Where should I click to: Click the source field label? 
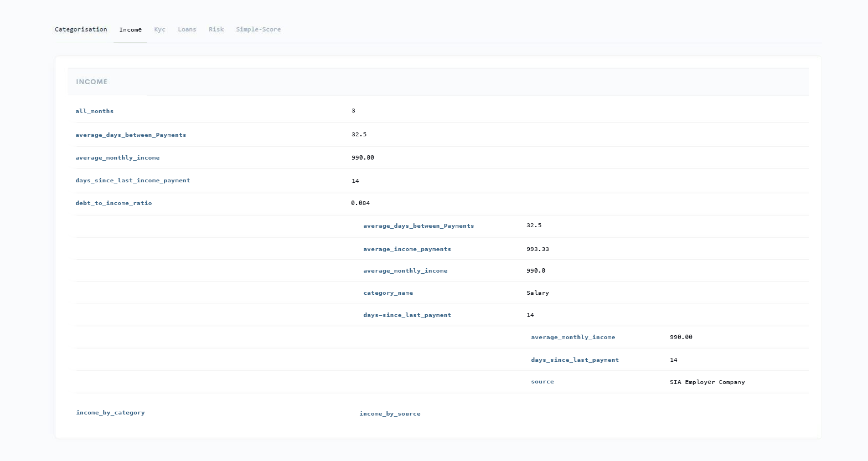[x=542, y=382]
